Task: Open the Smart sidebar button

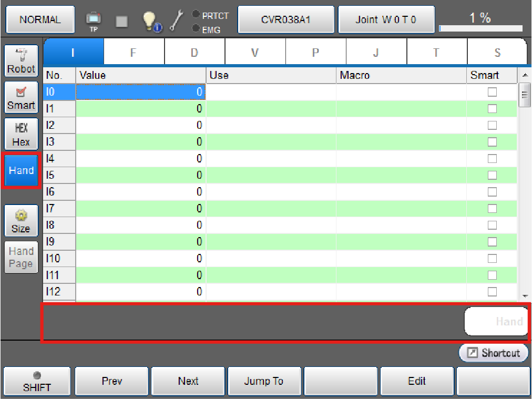Action: pos(21,98)
